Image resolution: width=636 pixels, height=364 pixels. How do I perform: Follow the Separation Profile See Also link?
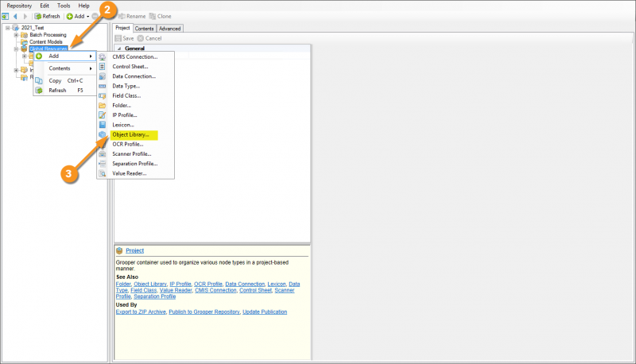point(154,296)
